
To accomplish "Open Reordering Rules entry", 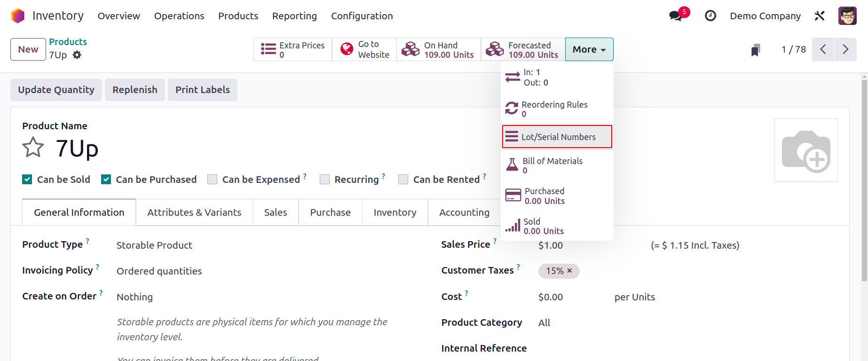I will pyautogui.click(x=558, y=109).
